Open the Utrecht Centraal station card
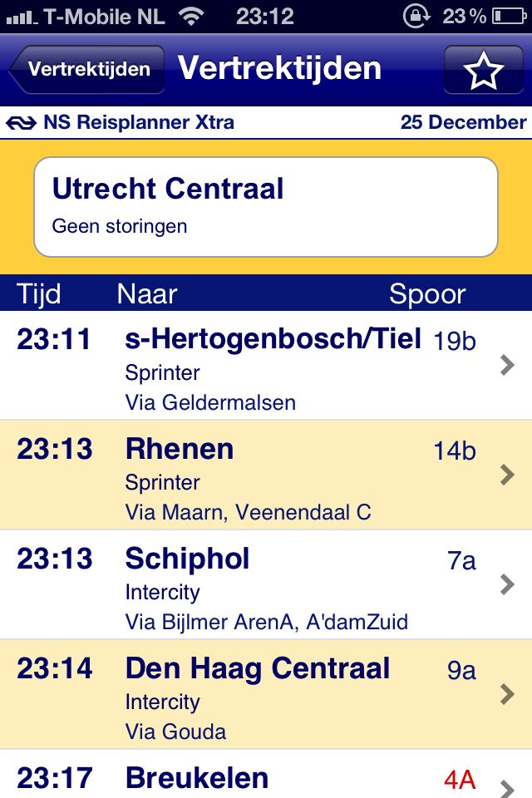The image size is (532, 798). (x=266, y=206)
